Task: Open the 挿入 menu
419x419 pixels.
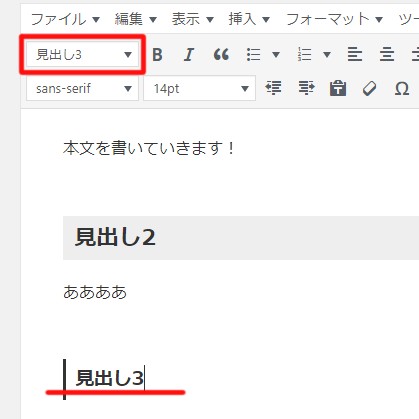Action: point(249,19)
